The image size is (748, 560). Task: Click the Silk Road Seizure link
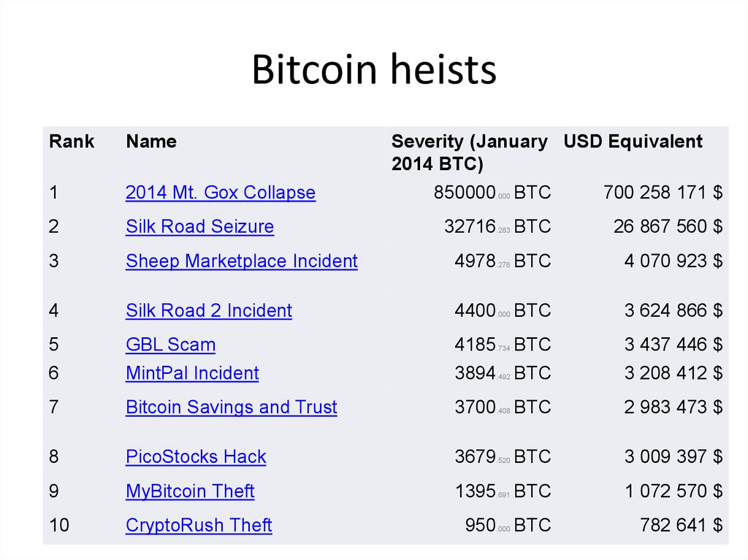coord(199,226)
